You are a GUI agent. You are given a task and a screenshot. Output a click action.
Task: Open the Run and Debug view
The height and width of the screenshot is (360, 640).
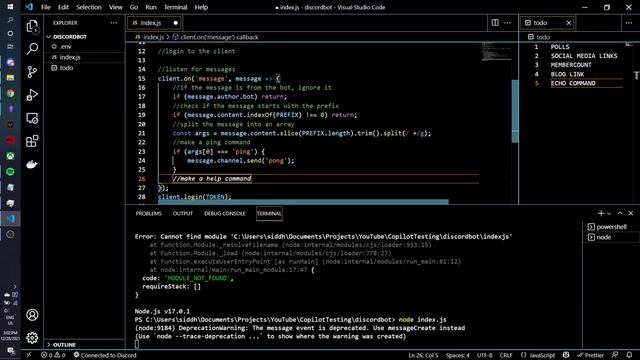pyautogui.click(x=32, y=95)
